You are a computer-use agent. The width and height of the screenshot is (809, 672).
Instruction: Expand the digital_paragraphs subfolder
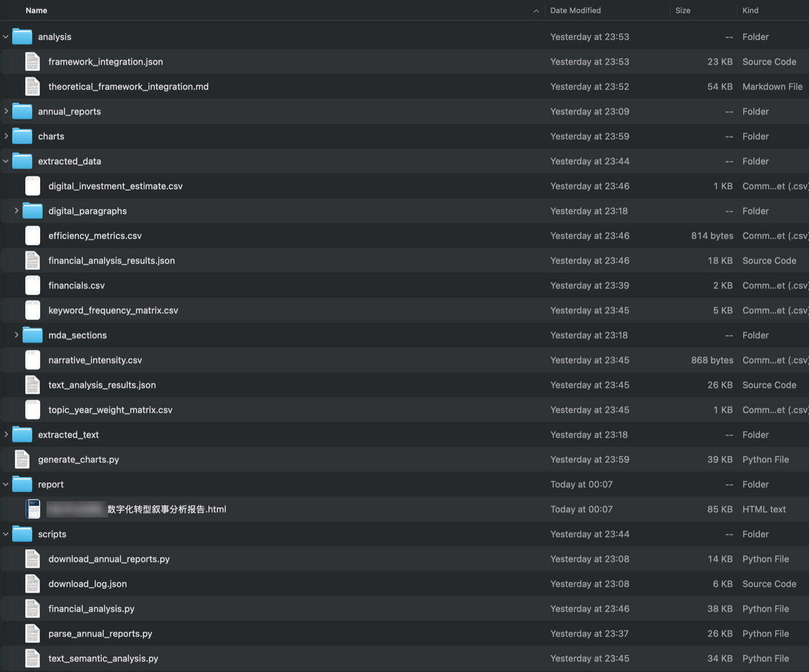coord(16,211)
